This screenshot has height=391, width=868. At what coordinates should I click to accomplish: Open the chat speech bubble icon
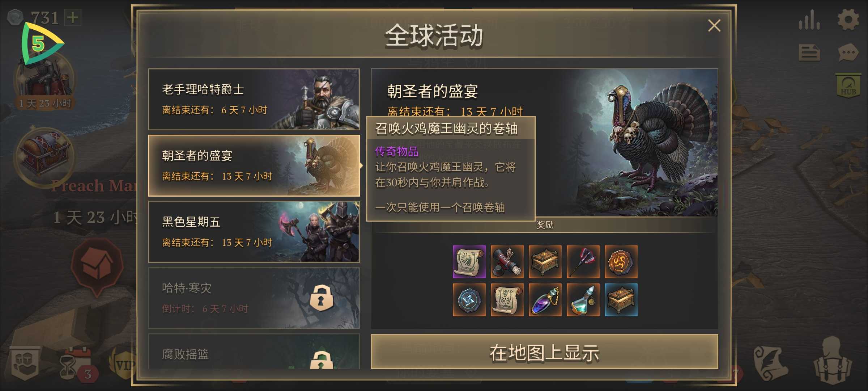tap(848, 54)
